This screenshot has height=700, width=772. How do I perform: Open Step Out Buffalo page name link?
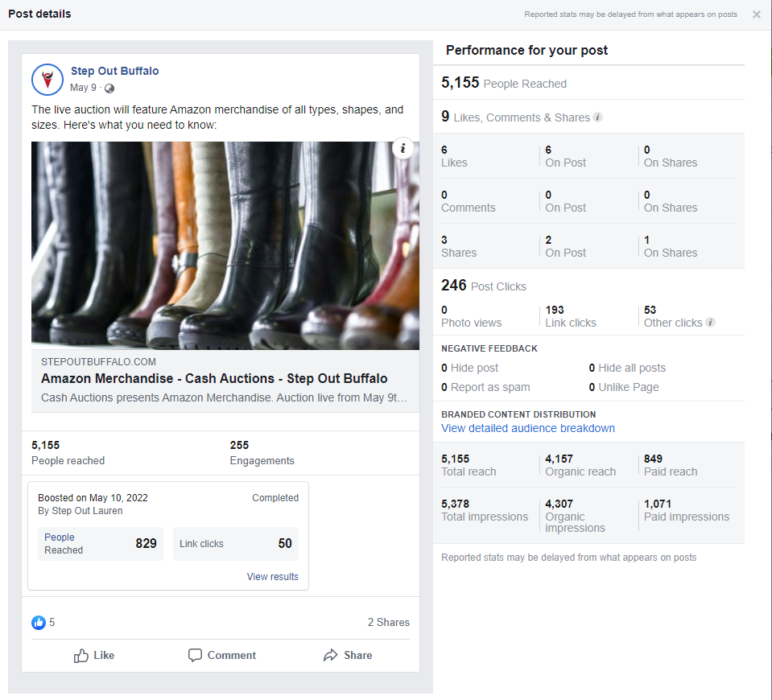115,71
